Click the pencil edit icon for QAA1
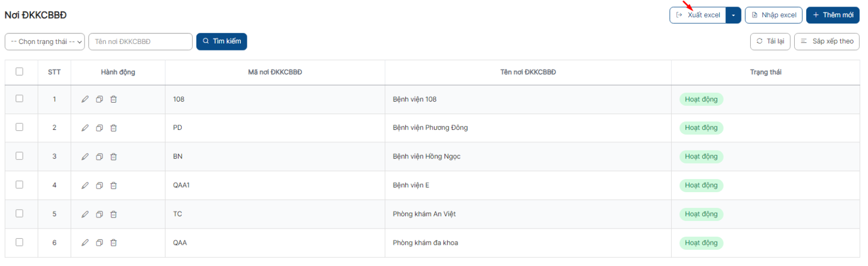This screenshot has width=868, height=266. [x=85, y=186]
